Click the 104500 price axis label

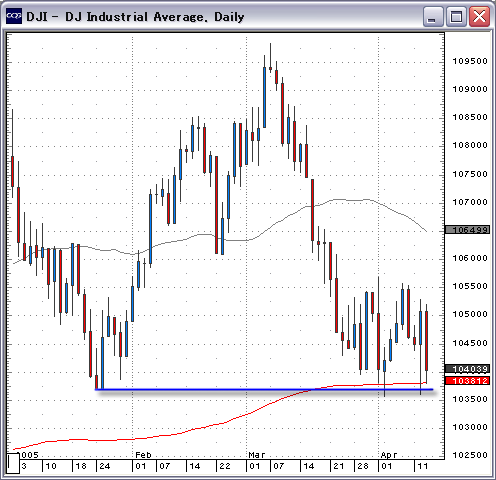470,343
